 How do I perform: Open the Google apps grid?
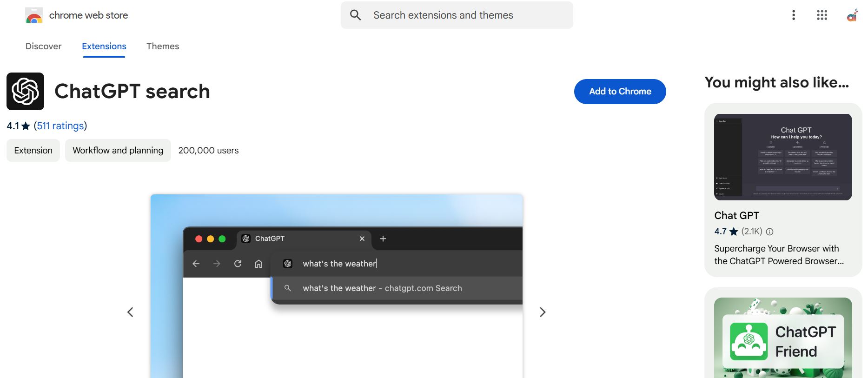click(x=822, y=15)
